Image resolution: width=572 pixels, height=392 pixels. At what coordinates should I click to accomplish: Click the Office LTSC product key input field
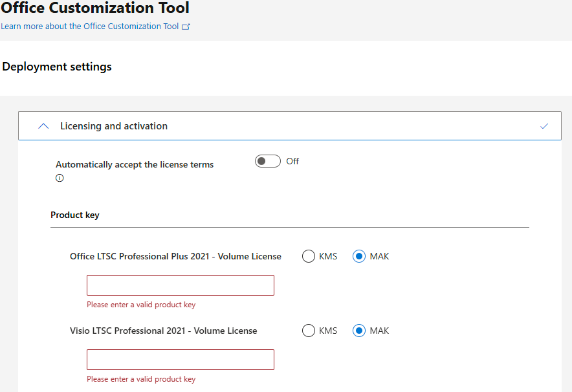tap(181, 285)
